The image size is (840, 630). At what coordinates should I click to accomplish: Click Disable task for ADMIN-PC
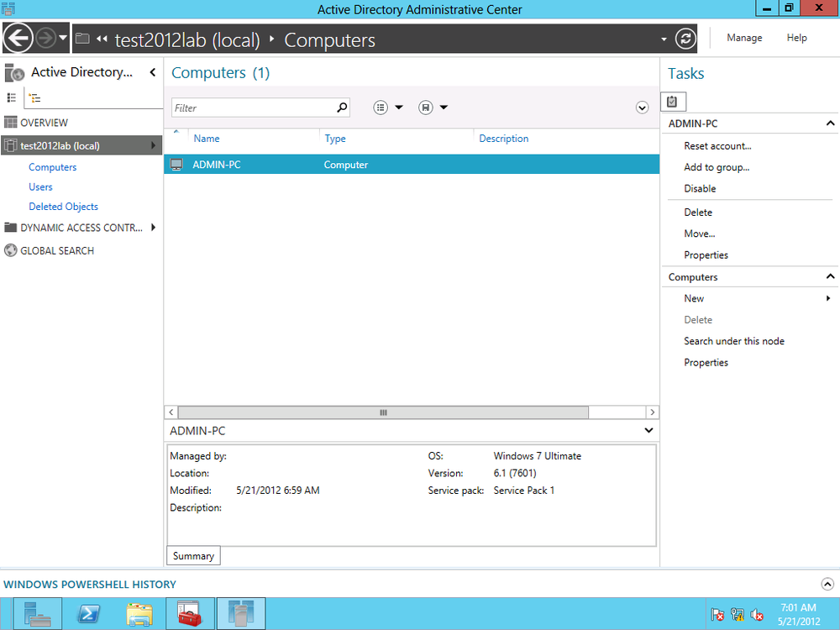pos(700,188)
